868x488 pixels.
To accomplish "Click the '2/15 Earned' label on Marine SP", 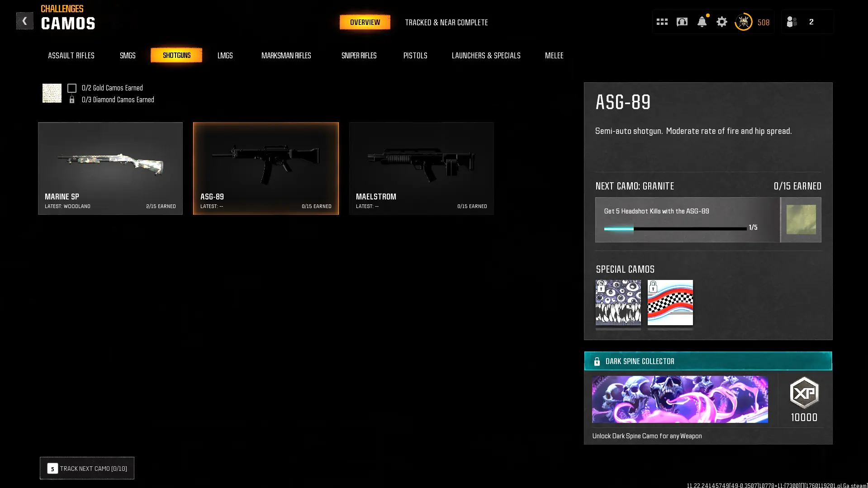I will tap(161, 206).
